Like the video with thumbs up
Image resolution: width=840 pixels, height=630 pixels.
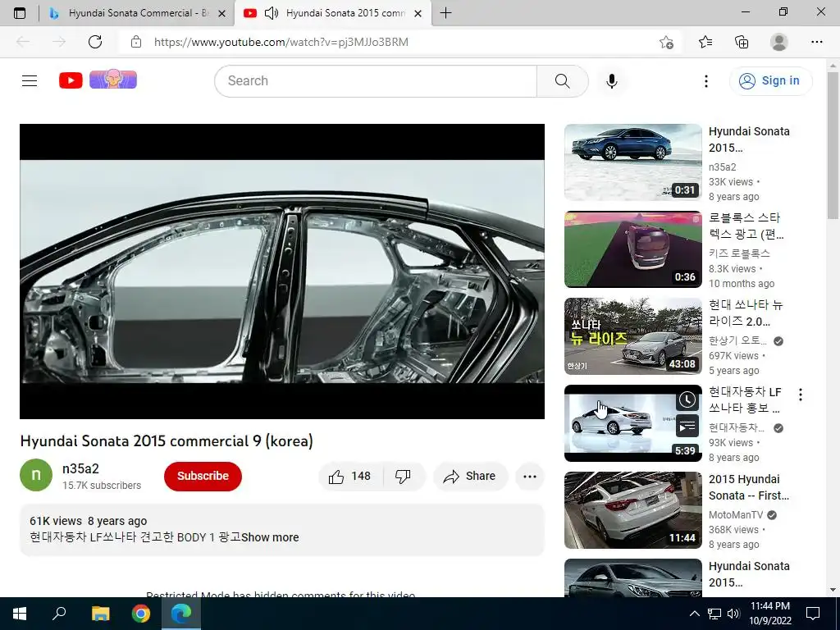(350, 477)
